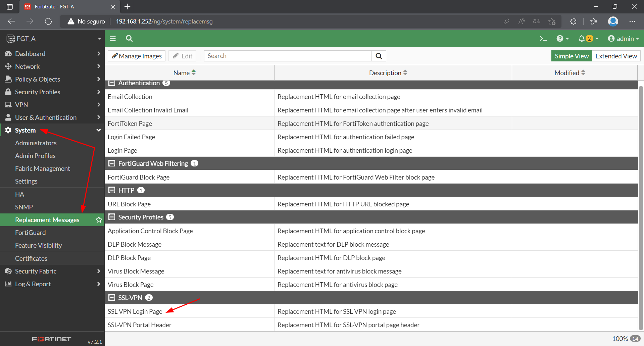Screen dimensions: 644x346
Task: Refresh the browser page
Action: (48, 21)
